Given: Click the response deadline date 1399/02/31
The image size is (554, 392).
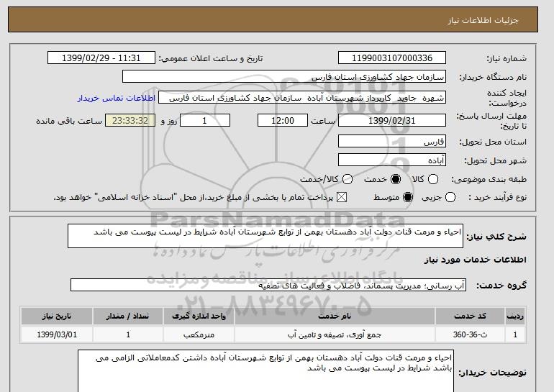Looking at the screenshot, I should [x=392, y=120].
